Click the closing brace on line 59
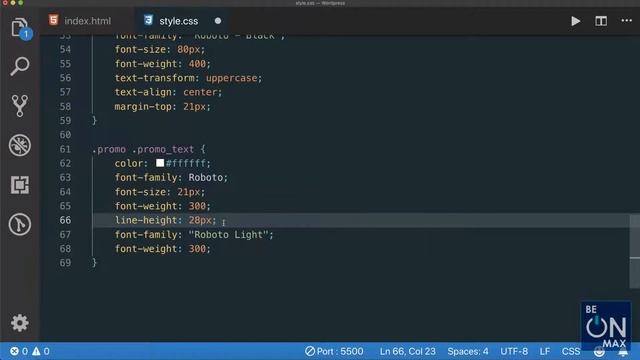This screenshot has height=360, width=640. pyautogui.click(x=94, y=121)
